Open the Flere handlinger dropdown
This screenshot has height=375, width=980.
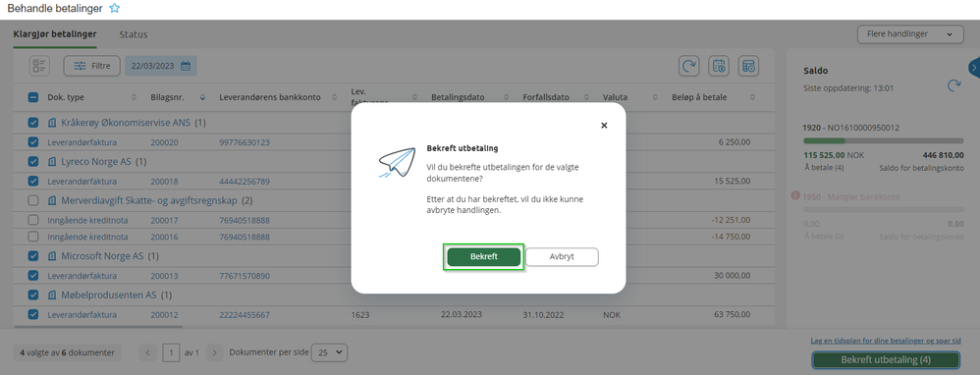(x=910, y=34)
